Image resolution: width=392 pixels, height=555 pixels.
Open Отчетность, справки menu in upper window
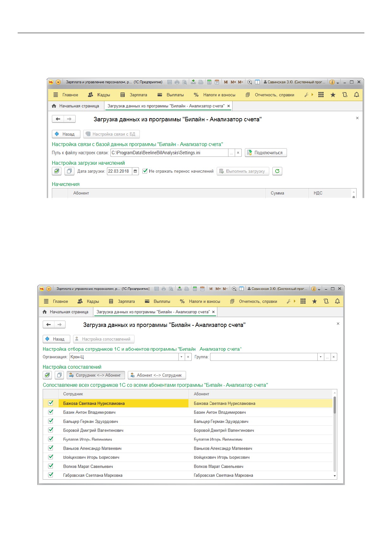270,95
